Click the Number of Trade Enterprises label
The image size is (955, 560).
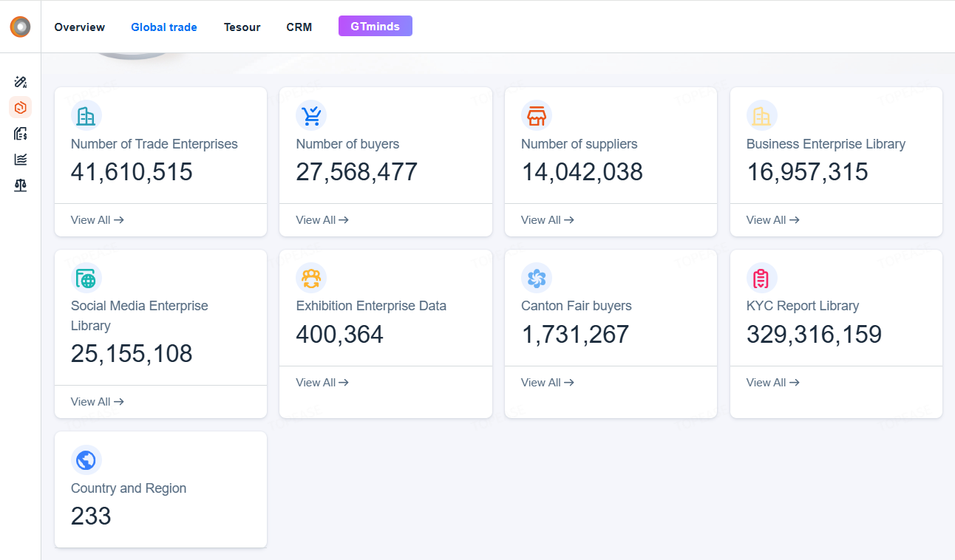[x=154, y=144]
